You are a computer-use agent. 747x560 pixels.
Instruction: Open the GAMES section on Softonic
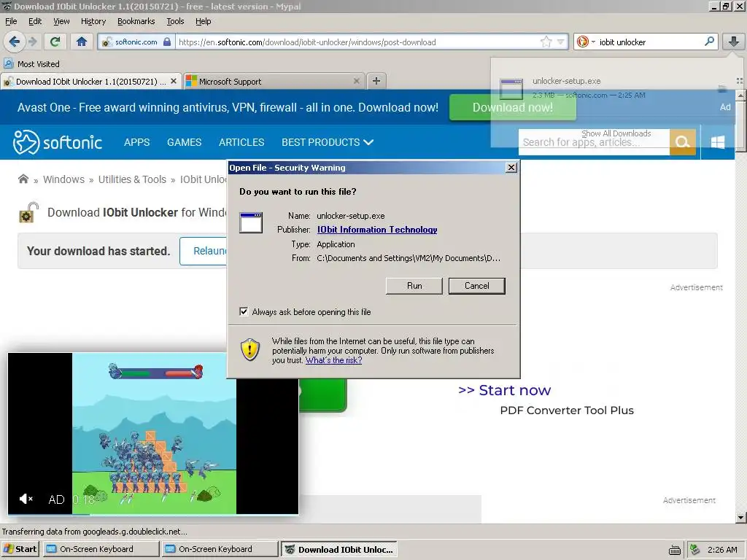pos(184,142)
